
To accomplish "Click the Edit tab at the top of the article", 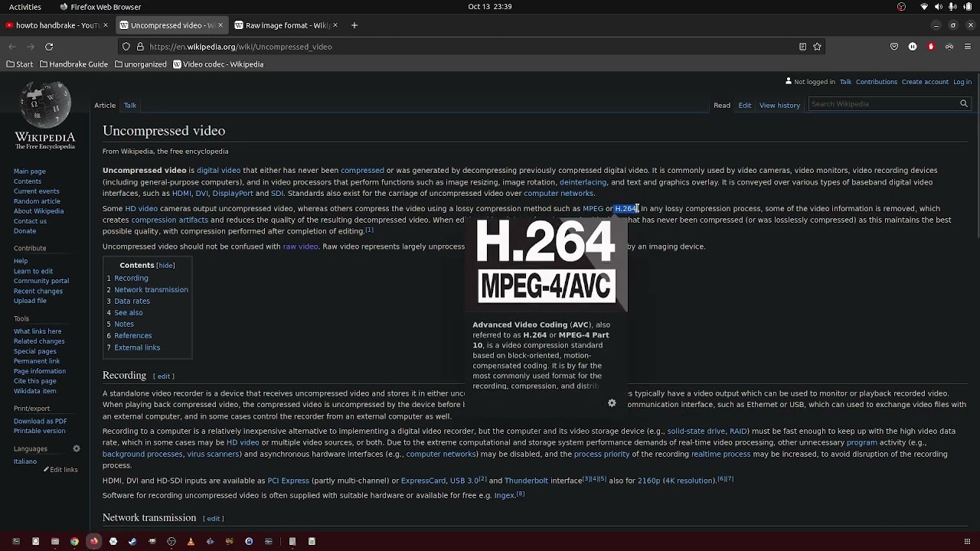I will (x=744, y=106).
